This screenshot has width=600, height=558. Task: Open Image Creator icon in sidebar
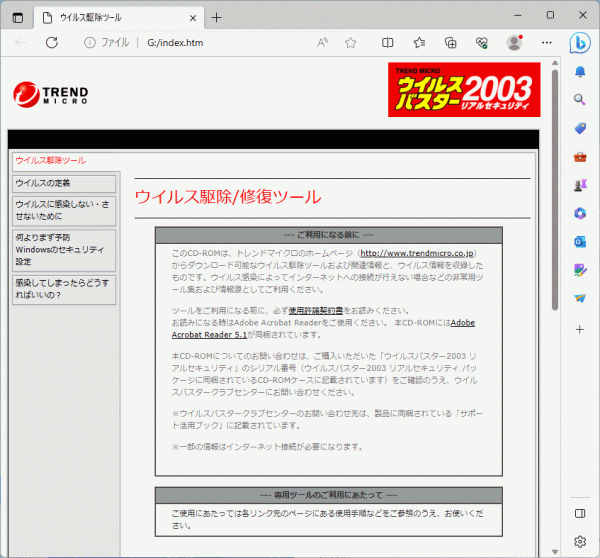(x=580, y=270)
